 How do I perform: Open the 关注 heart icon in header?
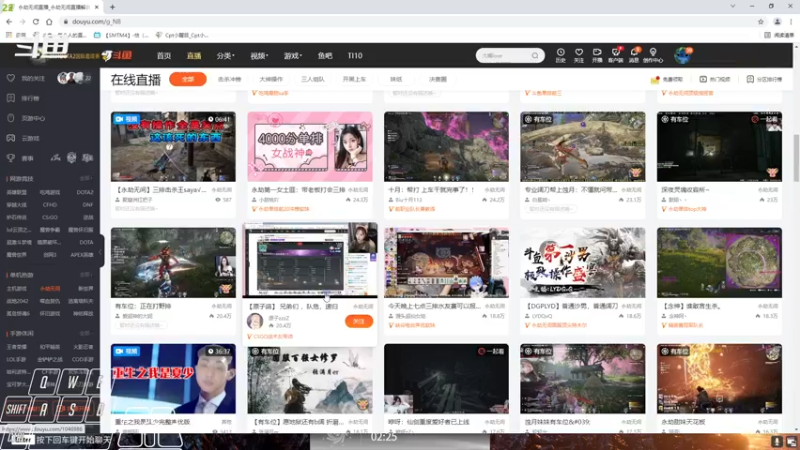coord(579,53)
